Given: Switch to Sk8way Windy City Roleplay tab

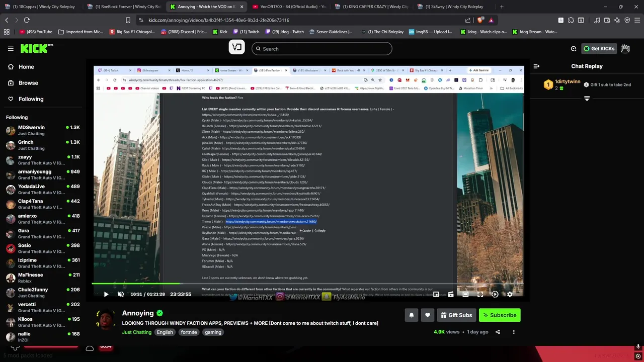Looking at the screenshot, I should pos(454,7).
